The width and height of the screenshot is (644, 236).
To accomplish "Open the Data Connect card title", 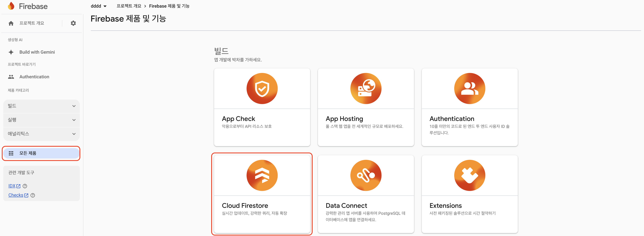I will coord(346,206).
